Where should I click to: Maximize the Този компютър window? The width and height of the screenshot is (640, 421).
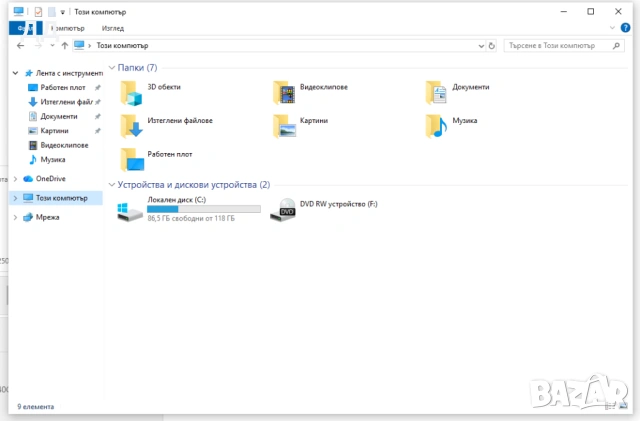(591, 11)
